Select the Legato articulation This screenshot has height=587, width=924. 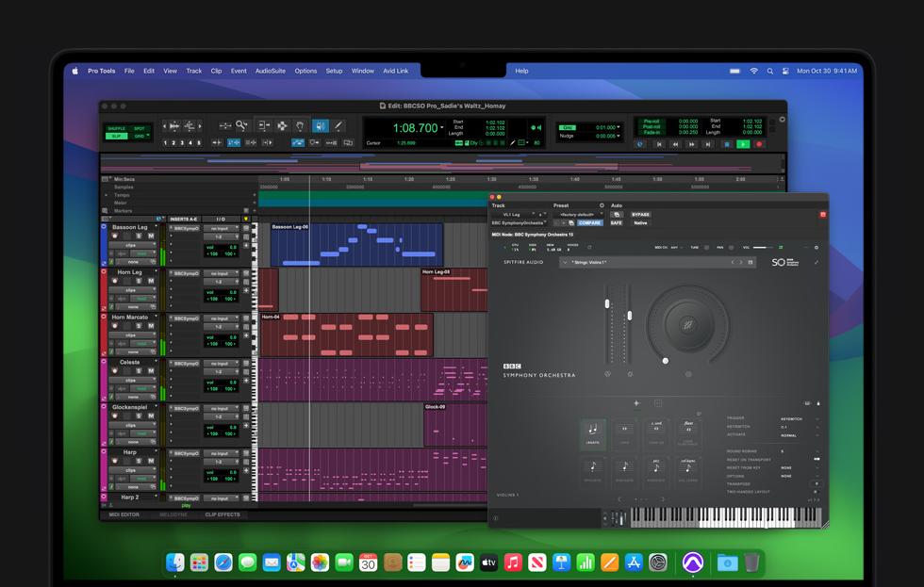pyautogui.click(x=593, y=435)
